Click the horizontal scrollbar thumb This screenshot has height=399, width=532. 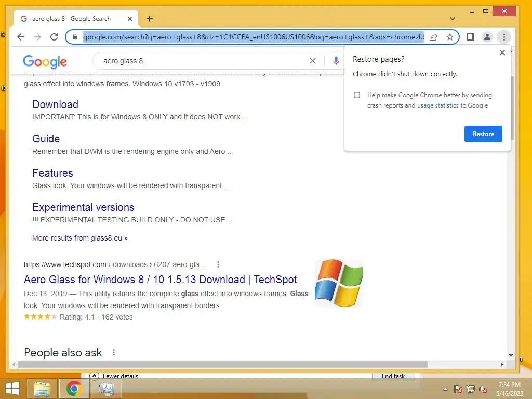[x=223, y=364]
